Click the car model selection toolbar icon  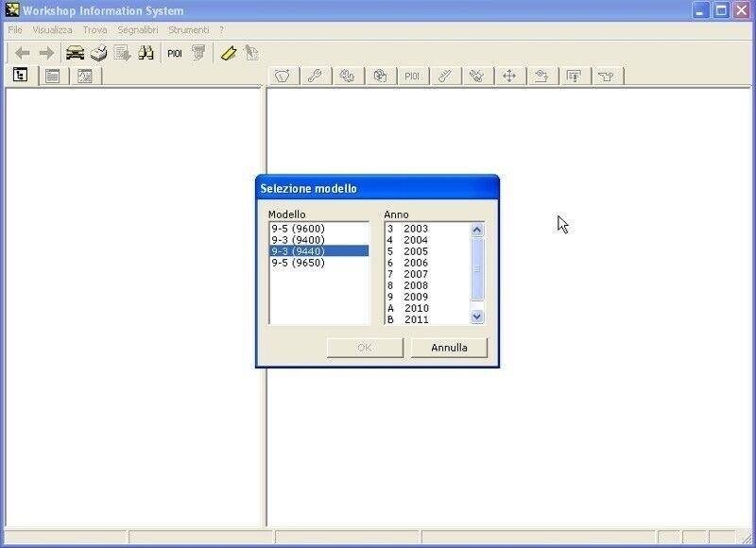(x=75, y=53)
